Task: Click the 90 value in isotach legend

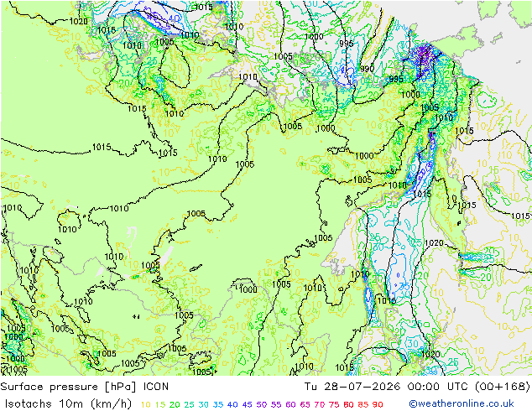Action: pos(378,404)
